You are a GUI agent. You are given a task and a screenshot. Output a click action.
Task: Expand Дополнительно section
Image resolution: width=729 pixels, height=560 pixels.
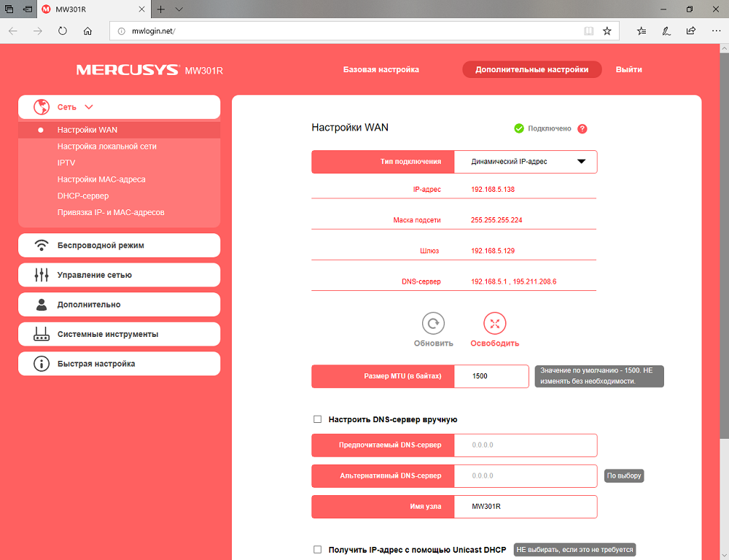point(119,305)
